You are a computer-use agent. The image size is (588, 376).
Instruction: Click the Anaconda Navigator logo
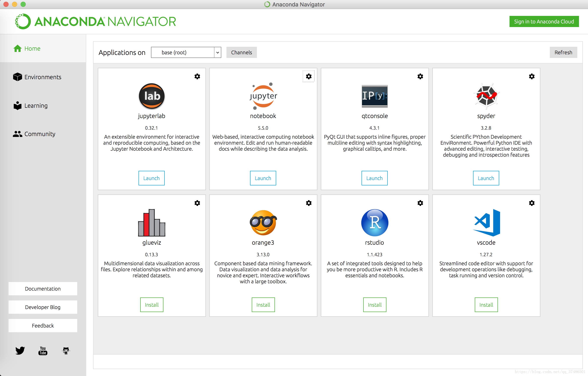click(96, 21)
